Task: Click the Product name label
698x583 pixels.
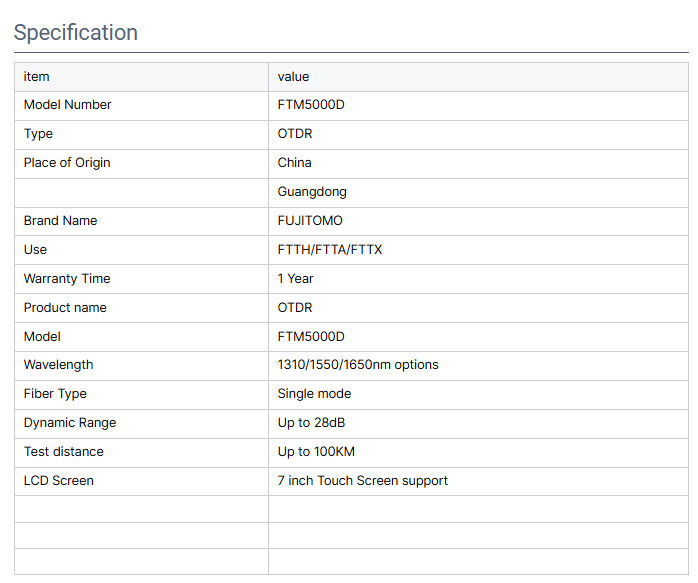Action: click(x=65, y=308)
